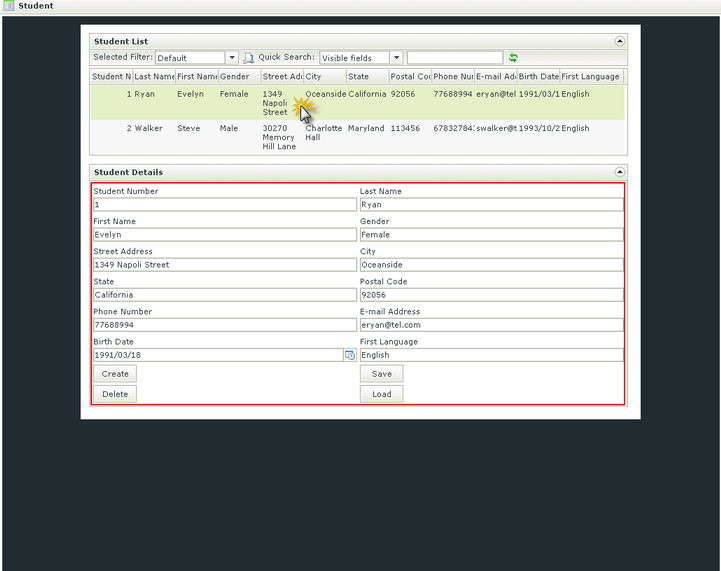Sort by Gender column header
This screenshot has height=571, width=721.
(239, 76)
